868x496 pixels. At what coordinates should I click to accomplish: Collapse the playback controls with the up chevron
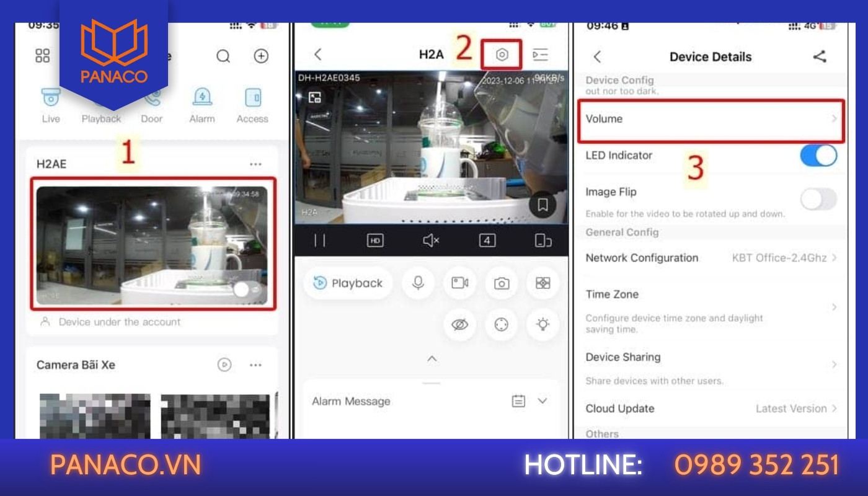[x=432, y=358]
